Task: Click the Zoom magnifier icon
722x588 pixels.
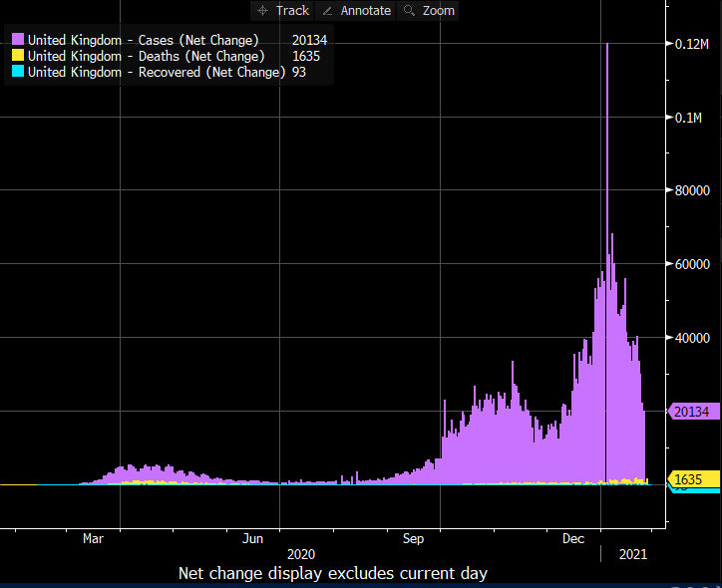Action: [409, 10]
